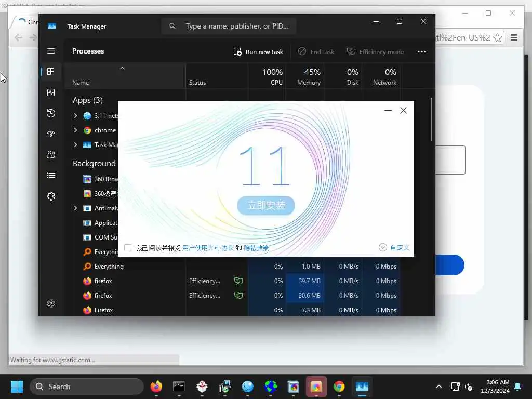Click efficiency leaf icon on 39.7 MB firefox row
The width and height of the screenshot is (532, 399).
click(238, 281)
